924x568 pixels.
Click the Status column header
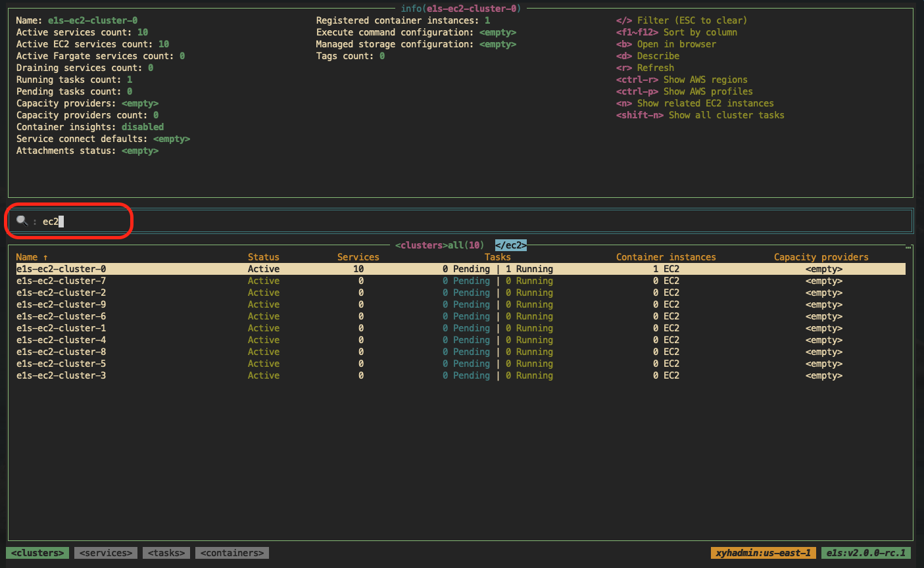pyautogui.click(x=264, y=257)
